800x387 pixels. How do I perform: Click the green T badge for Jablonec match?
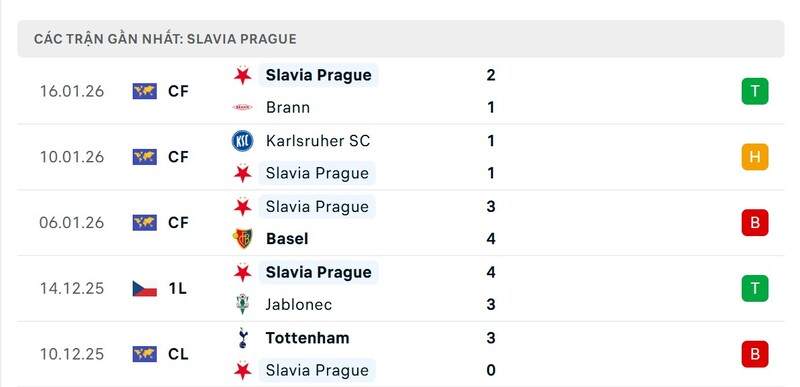pyautogui.click(x=755, y=289)
